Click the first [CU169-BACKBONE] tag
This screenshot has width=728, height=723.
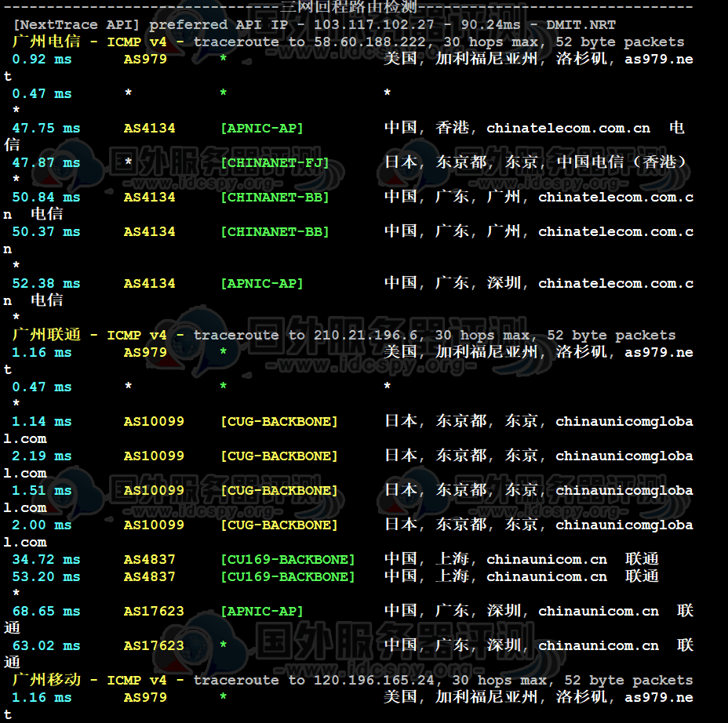pos(288,559)
